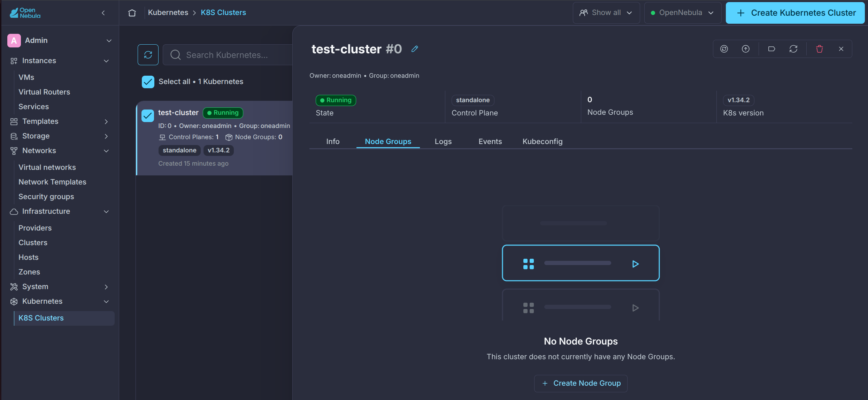Close the test-cluster detail panel
Screen dimensions: 868x400
click(841, 49)
